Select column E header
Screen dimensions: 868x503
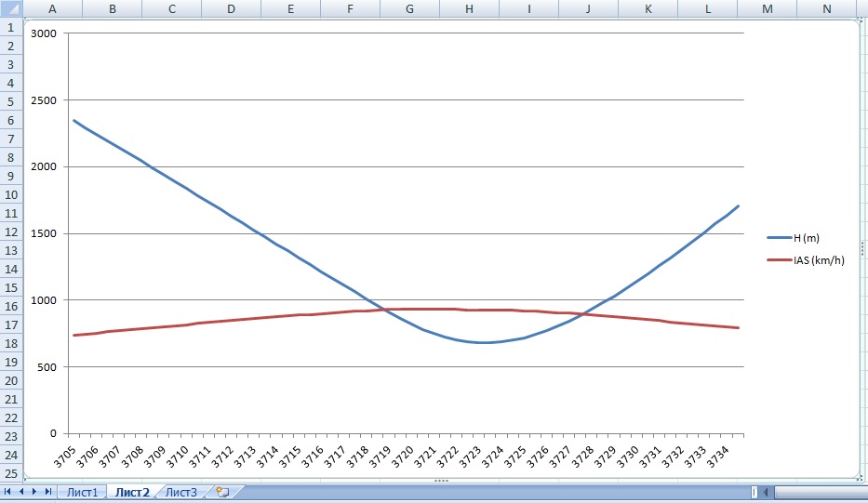pyautogui.click(x=290, y=9)
